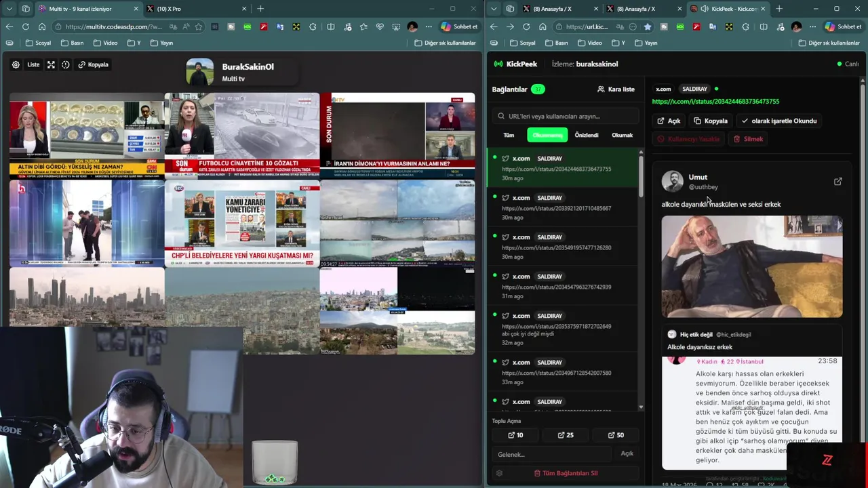Open left browser's three-dot settings menu
Image resolution: width=868 pixels, height=488 pixels.
(x=429, y=26)
